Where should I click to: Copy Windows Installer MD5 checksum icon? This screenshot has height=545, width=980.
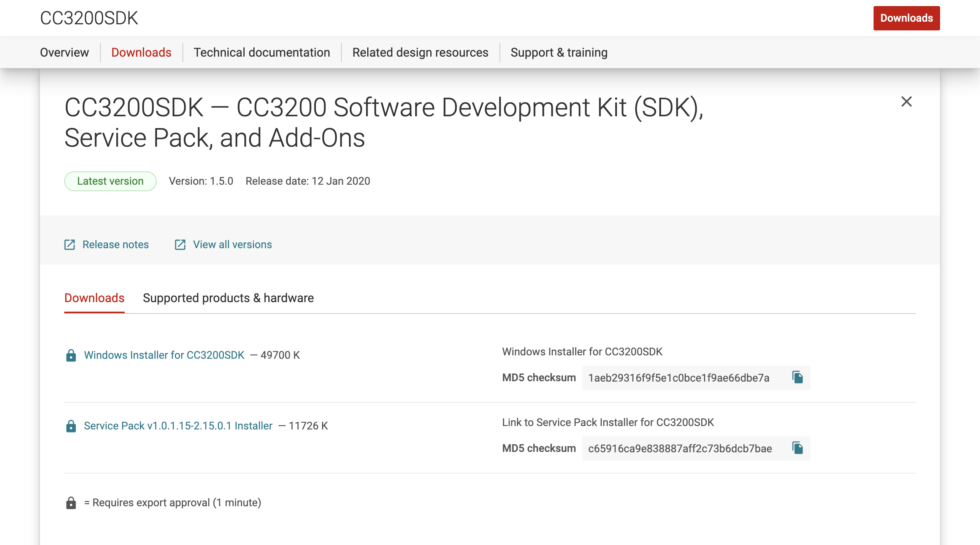tap(798, 377)
